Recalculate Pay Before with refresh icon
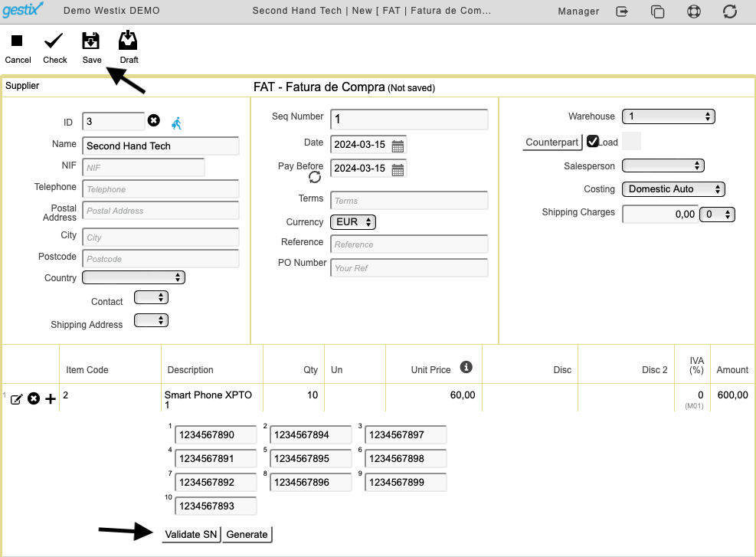This screenshot has height=557, width=756. coord(315,178)
